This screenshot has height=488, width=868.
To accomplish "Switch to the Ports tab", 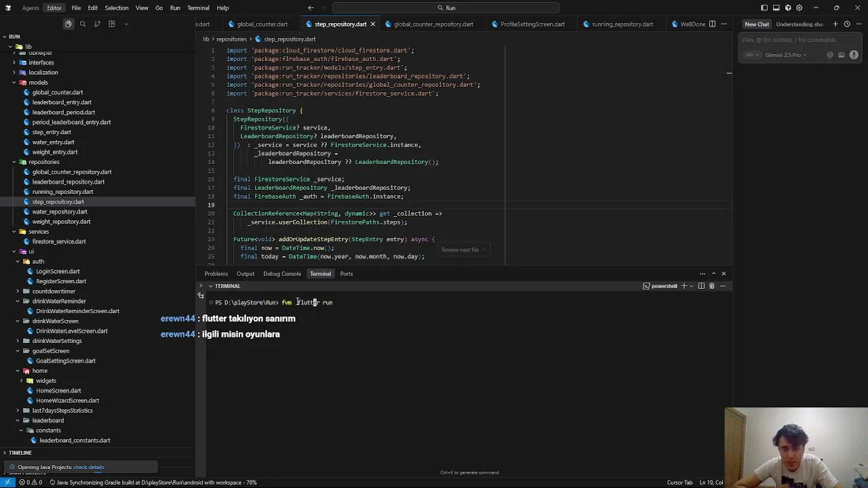I will tap(347, 274).
